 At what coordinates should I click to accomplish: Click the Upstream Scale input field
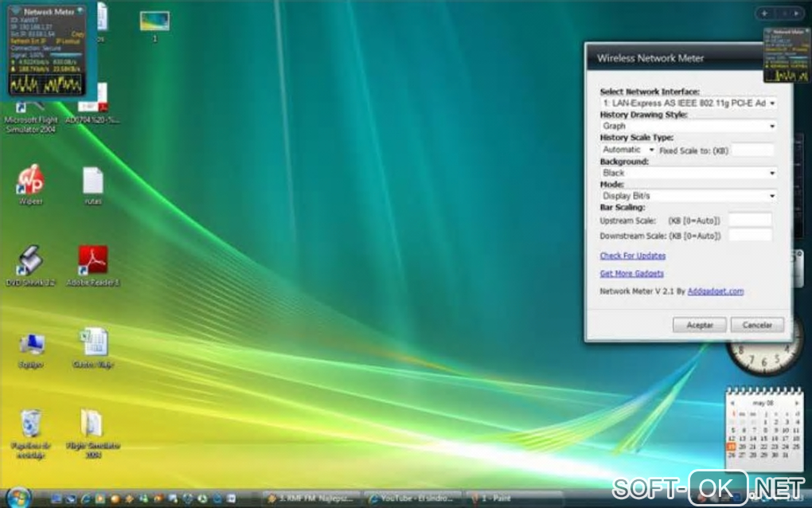[x=751, y=220]
